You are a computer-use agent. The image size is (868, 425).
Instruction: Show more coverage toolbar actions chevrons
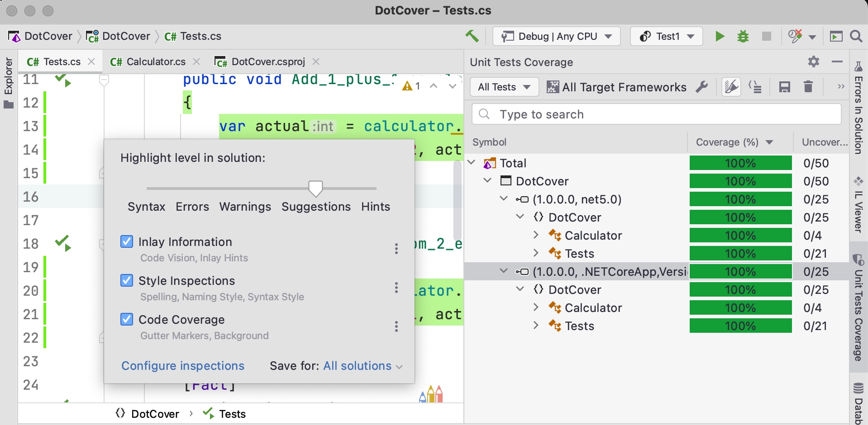click(841, 86)
